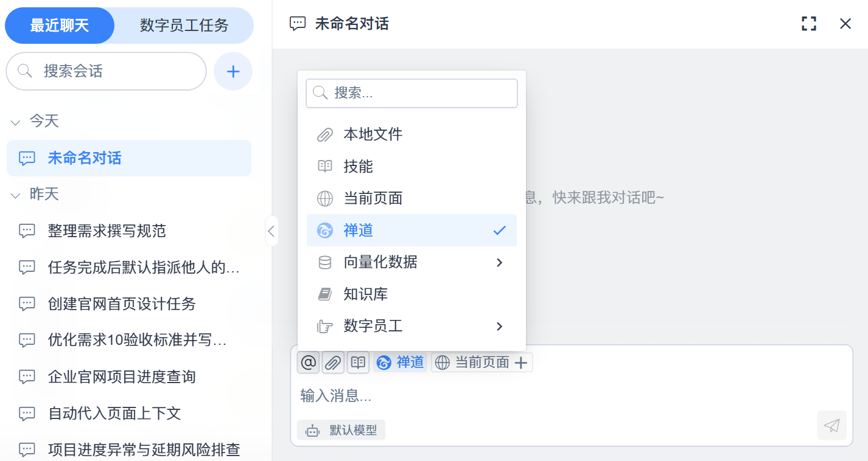This screenshot has height=461, width=868.
Task: Select 本地文件 from the popup menu
Action: [x=411, y=134]
